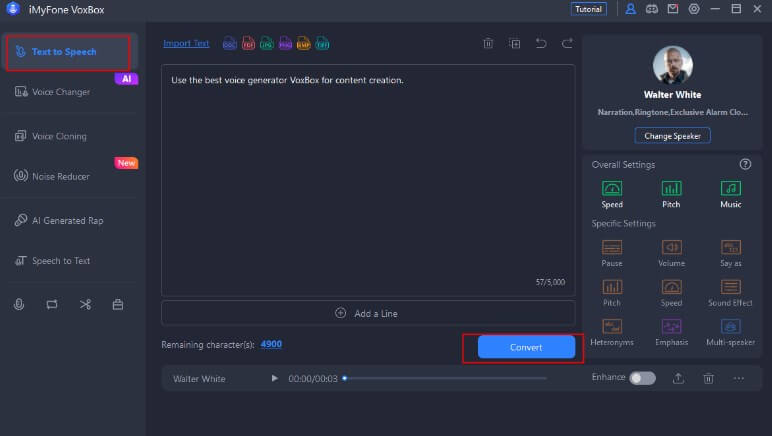Click the audio playback progress slider
This screenshot has width=772, height=436.
(446, 378)
